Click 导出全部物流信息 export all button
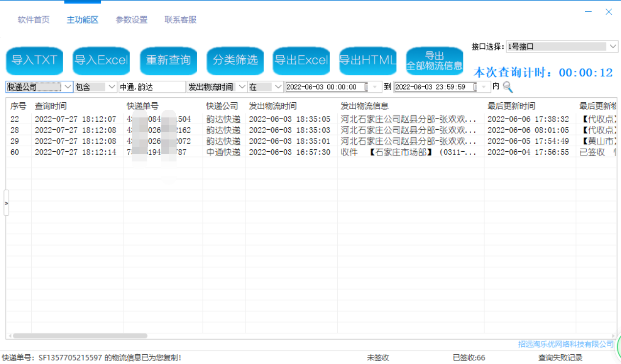 435,61
